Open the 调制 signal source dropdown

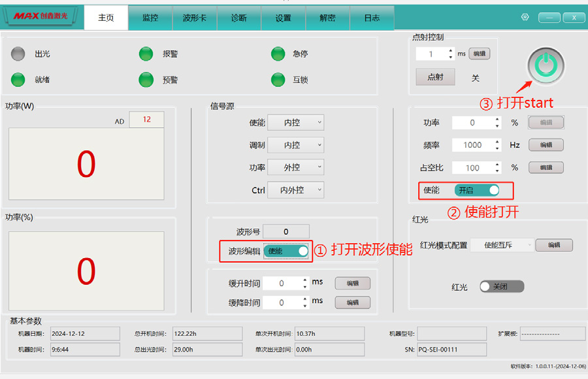click(295, 145)
